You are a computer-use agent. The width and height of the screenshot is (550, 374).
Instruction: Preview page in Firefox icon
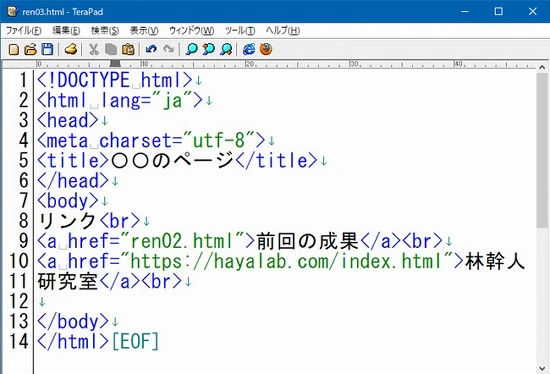(x=266, y=49)
